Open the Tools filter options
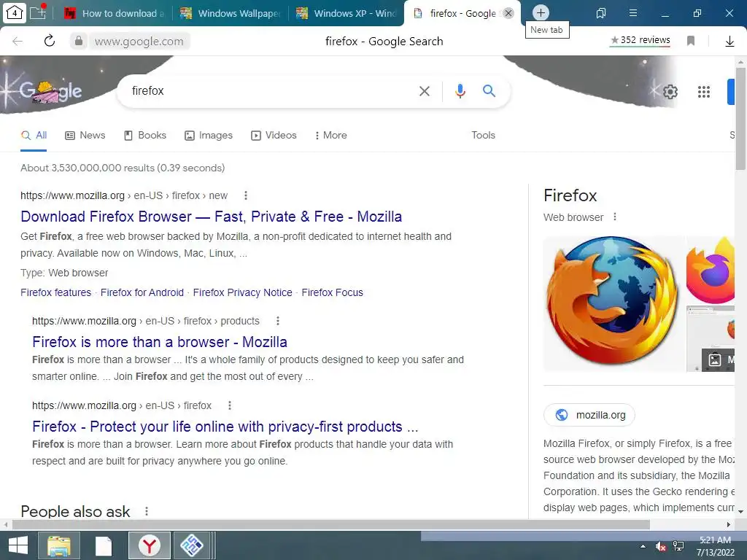The height and width of the screenshot is (560, 747). (x=483, y=135)
